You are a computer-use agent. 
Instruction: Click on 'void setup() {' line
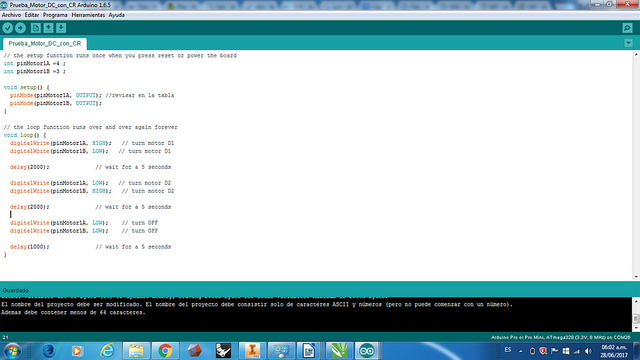coord(27,87)
